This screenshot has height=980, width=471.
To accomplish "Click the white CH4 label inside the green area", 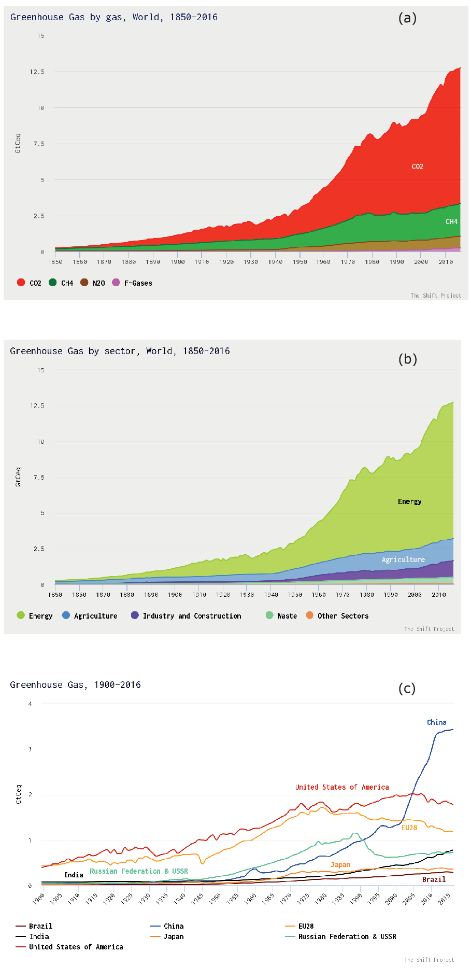I will (451, 221).
